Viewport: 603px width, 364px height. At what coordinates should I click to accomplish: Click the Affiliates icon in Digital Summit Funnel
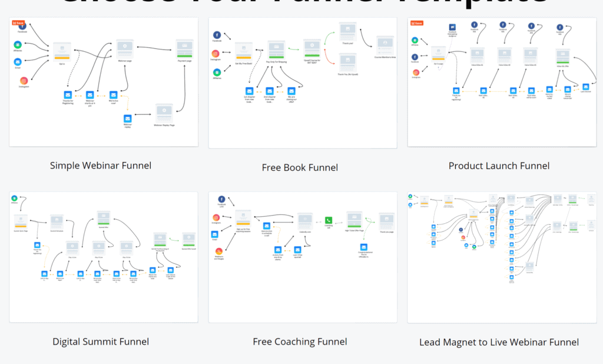(14, 198)
